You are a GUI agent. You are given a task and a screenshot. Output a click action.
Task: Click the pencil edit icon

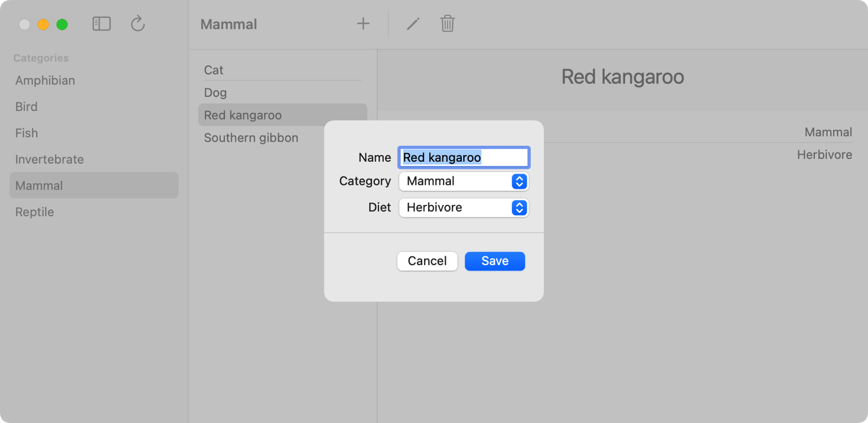coord(413,24)
